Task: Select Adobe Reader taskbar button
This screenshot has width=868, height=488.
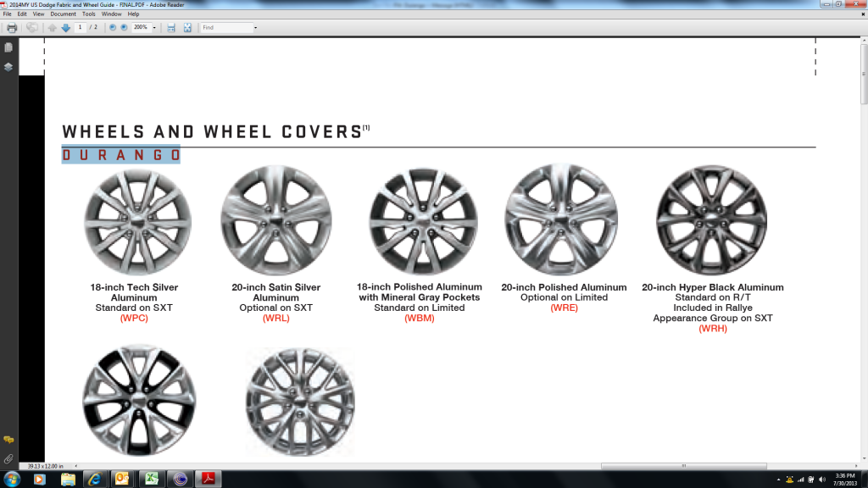Action: (209, 480)
